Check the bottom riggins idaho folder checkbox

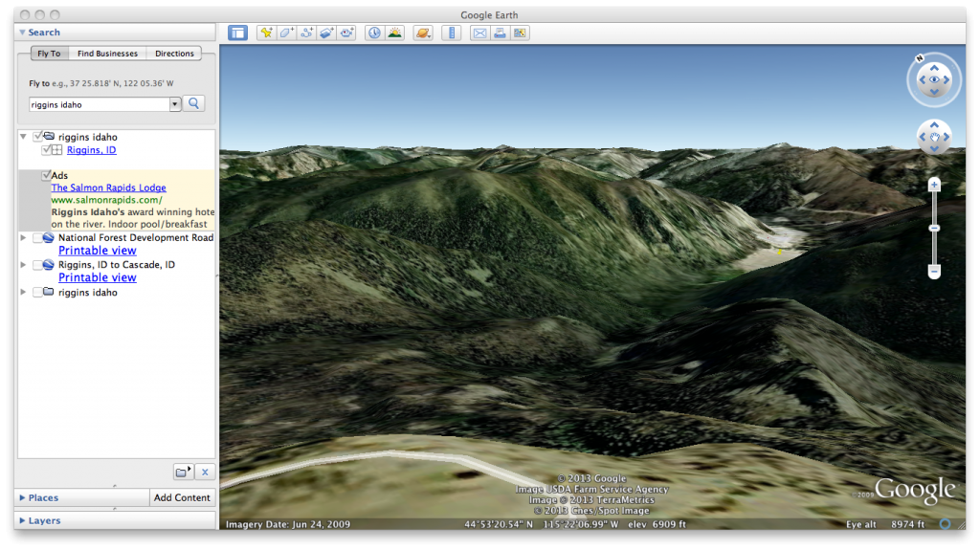[37, 292]
